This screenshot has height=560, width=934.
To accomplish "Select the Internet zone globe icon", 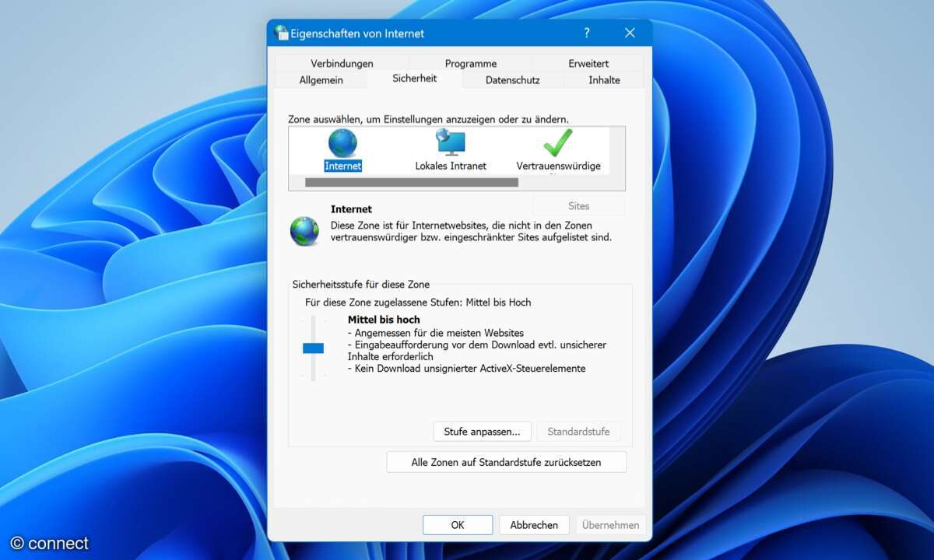I will [x=342, y=144].
